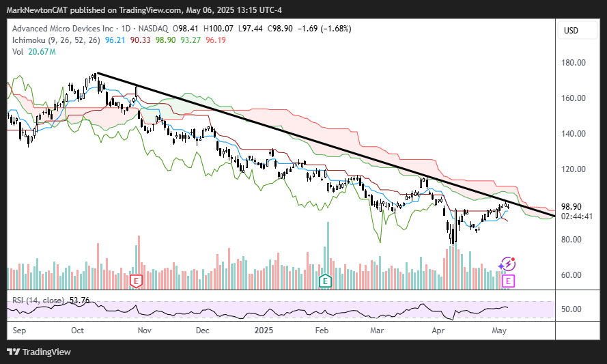This screenshot has height=364, width=607.
Task: Click the Sep label on the time axis
Action: pyautogui.click(x=19, y=331)
